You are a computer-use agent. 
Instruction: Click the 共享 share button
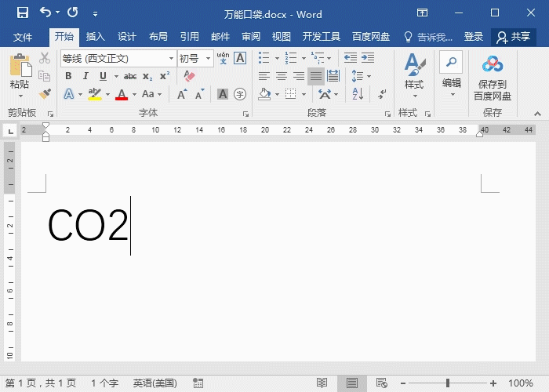514,37
